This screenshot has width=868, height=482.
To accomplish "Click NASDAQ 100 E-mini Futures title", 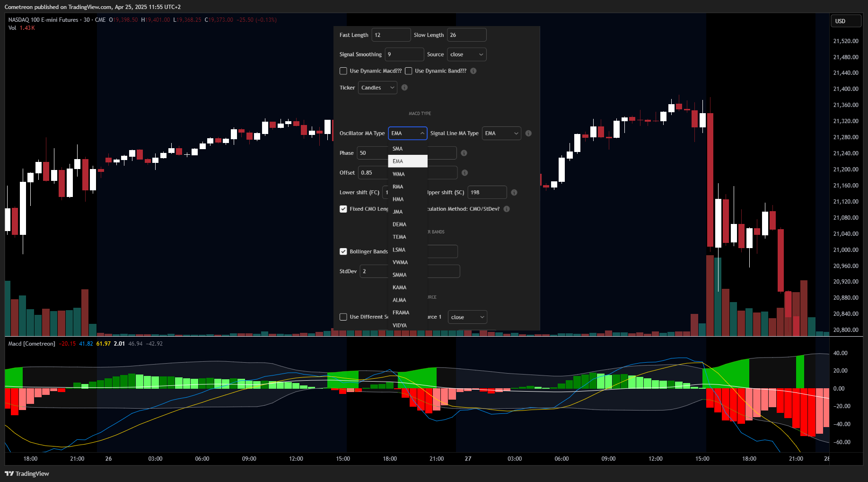I will (43, 20).
